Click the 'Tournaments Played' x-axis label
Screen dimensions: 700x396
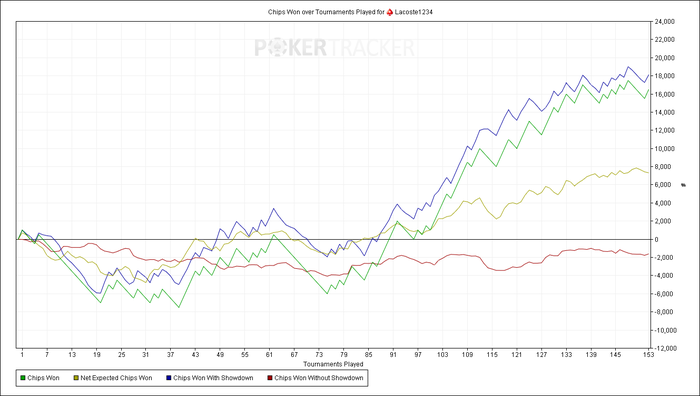pyautogui.click(x=333, y=364)
